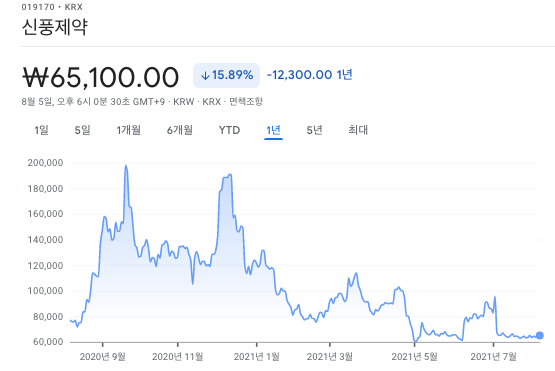Click the 80,000 y-axis label
The width and height of the screenshot is (555, 371).
[48, 316]
